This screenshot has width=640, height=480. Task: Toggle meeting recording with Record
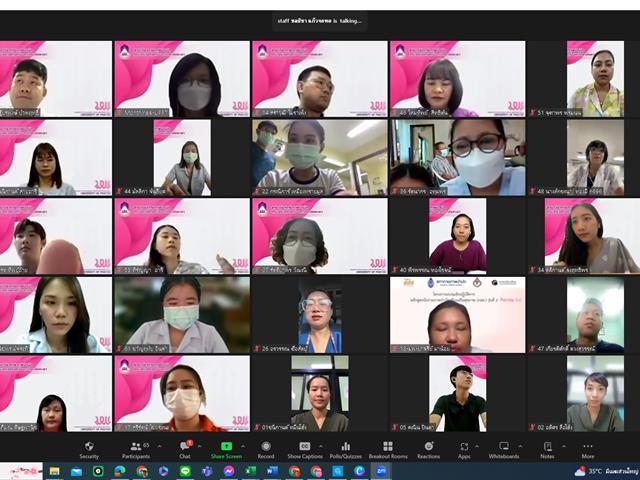point(265,449)
